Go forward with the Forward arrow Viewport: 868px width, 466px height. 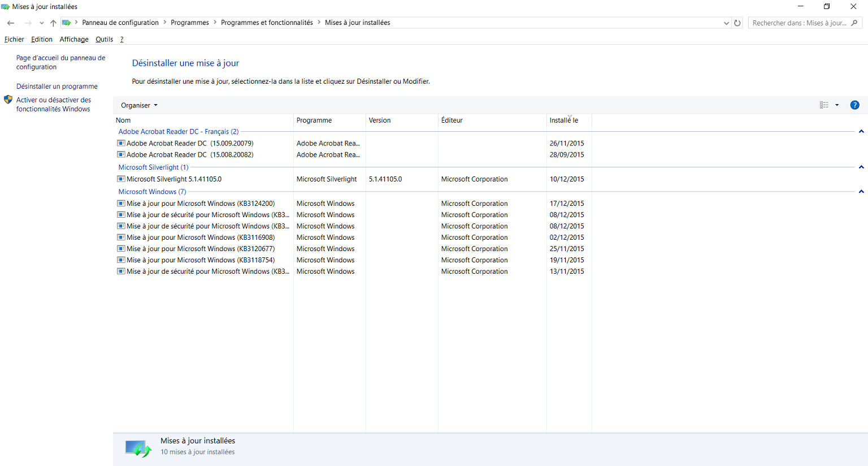click(28, 23)
